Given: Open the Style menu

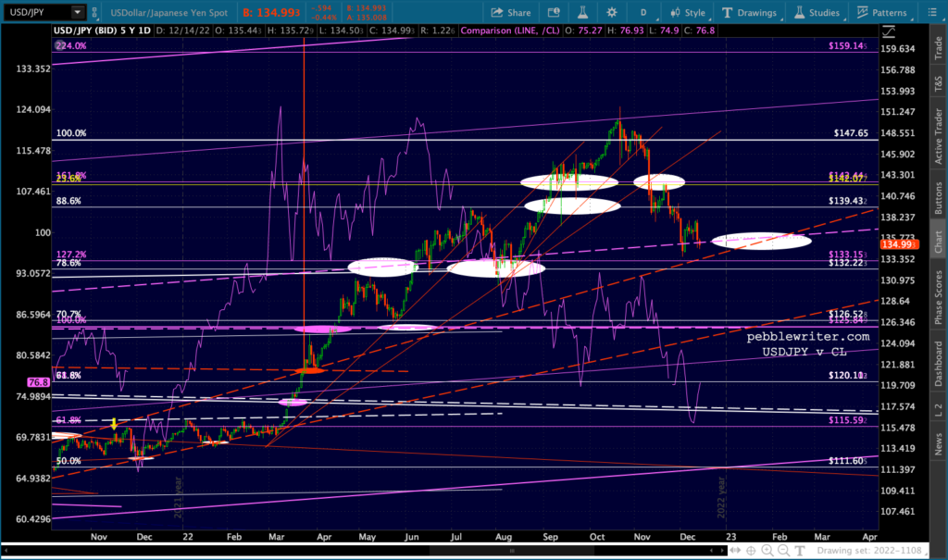Looking at the screenshot, I should coord(688,12).
